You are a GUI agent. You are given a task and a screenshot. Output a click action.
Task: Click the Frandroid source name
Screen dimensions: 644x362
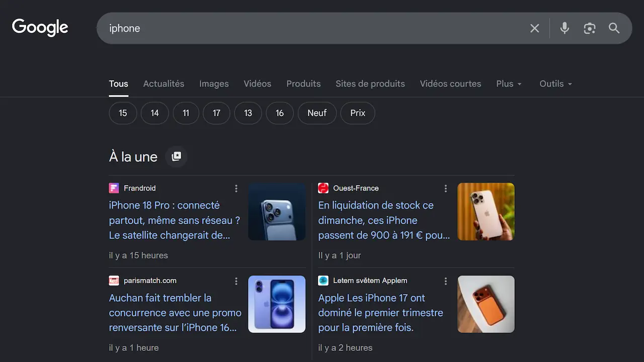coord(140,188)
